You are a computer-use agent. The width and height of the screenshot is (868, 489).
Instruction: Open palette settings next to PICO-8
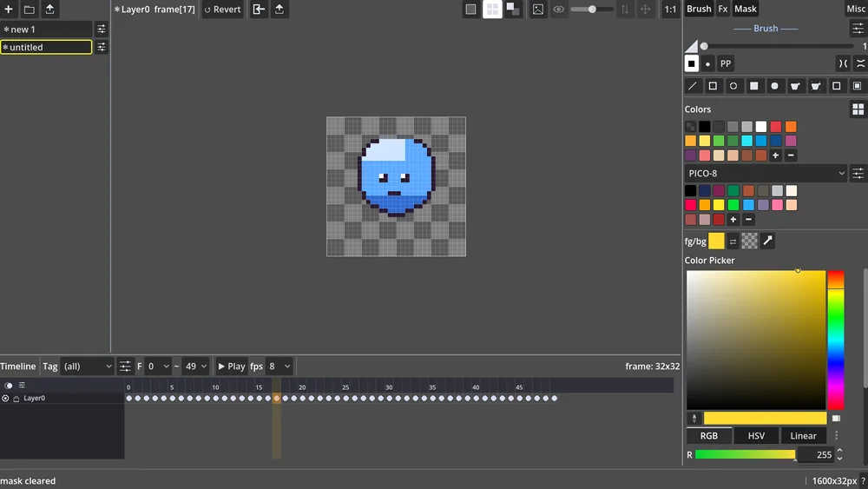coord(858,174)
